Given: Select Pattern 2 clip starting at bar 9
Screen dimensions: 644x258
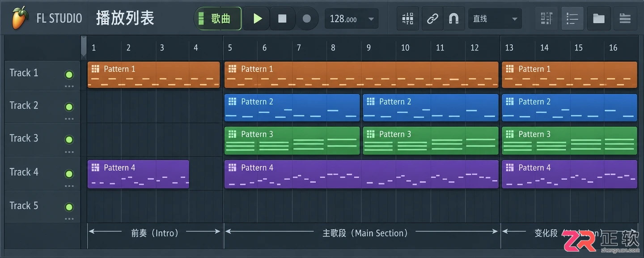Looking at the screenshot, I should (x=430, y=107).
